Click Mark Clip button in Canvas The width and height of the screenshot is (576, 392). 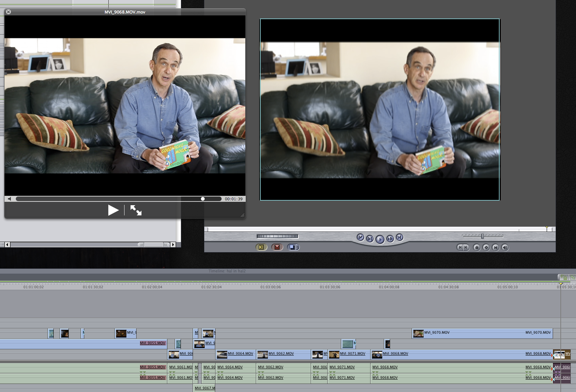coord(495,247)
